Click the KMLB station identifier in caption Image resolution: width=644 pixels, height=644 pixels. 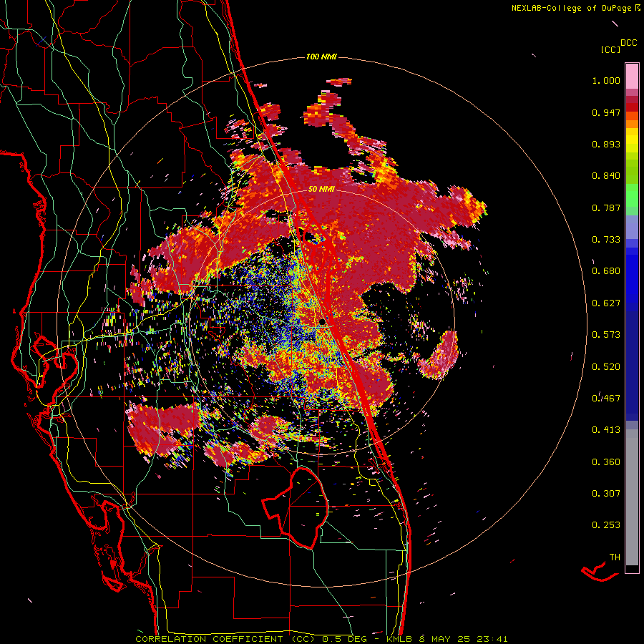coord(401,639)
